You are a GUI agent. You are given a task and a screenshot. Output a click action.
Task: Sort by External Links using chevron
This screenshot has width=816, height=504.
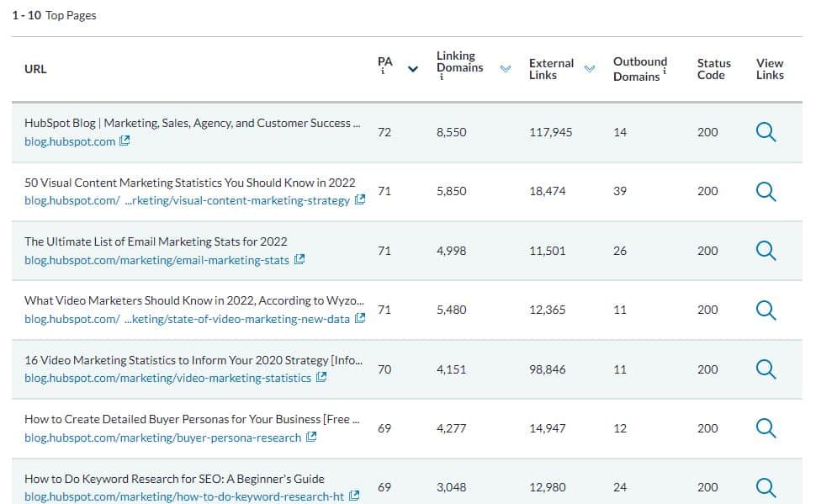click(590, 69)
